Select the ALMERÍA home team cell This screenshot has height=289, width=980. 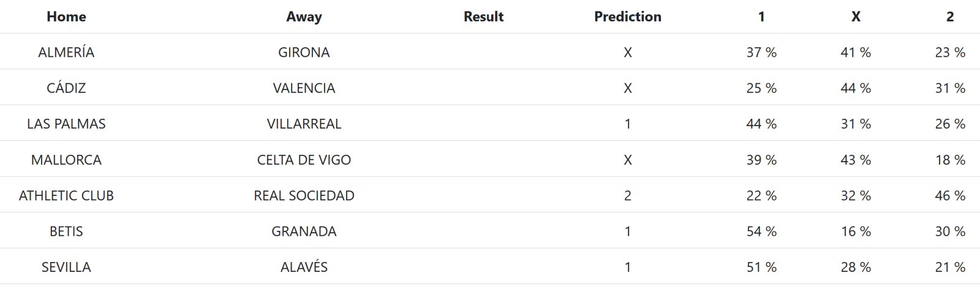[x=66, y=53]
